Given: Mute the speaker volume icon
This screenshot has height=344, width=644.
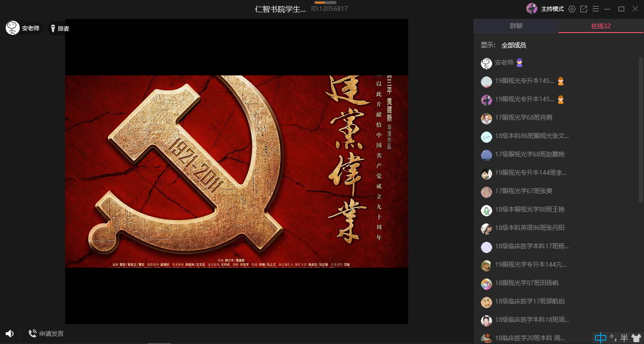Looking at the screenshot, I should click(9, 334).
